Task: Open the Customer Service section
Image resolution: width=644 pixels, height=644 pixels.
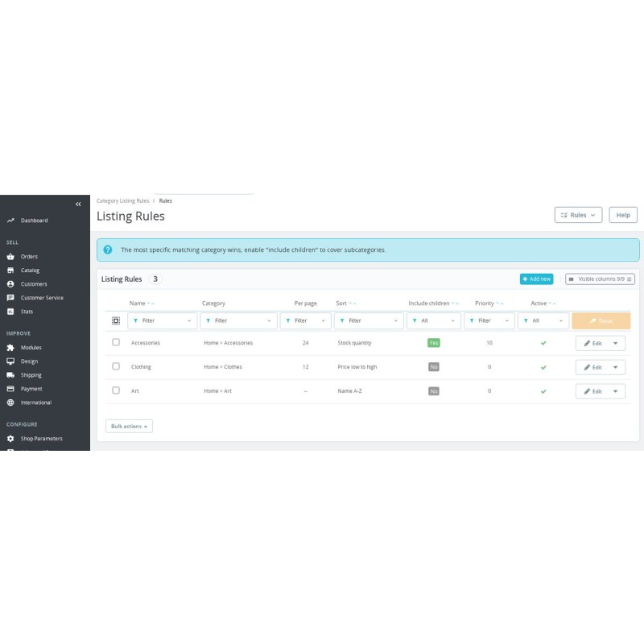Action: click(x=42, y=298)
